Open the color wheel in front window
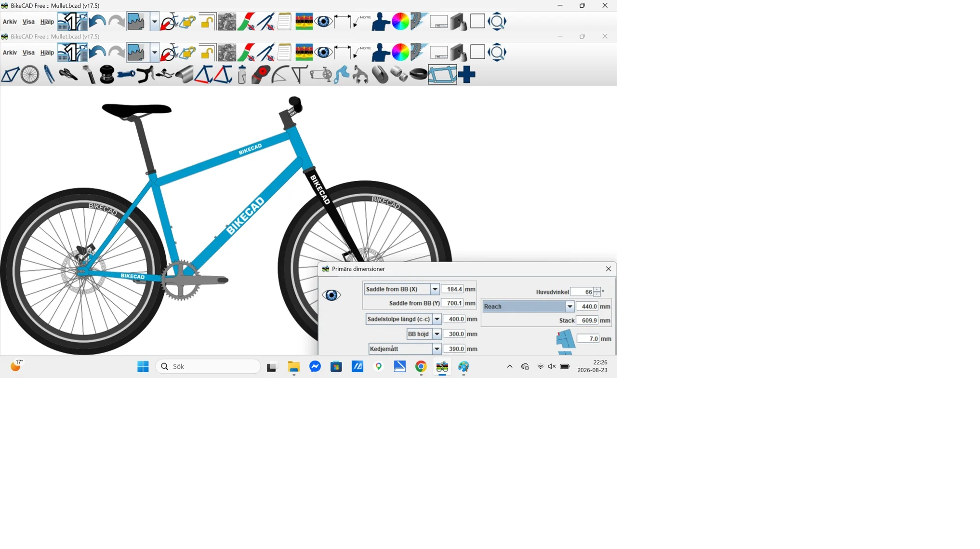 [x=400, y=53]
